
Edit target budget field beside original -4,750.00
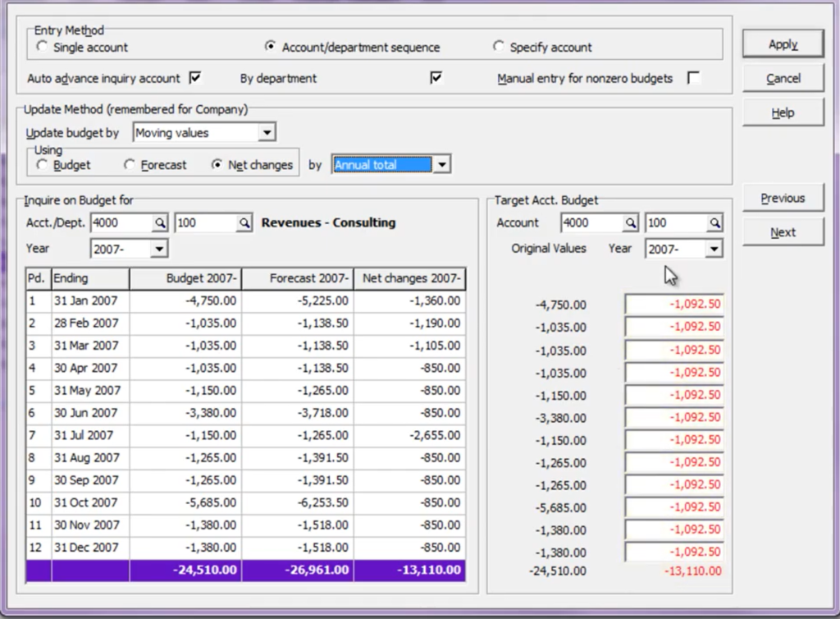(674, 304)
